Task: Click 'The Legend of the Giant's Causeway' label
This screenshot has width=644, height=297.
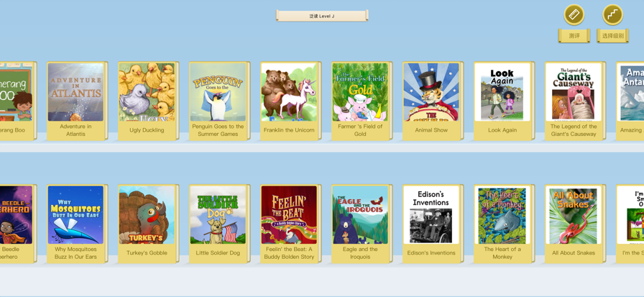Action: (573, 130)
